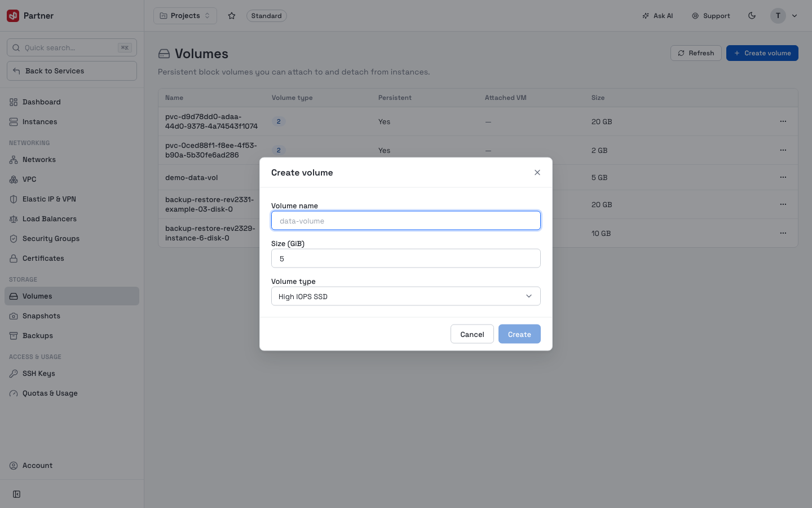Open Load Balancers page
Viewport: 812px width, 508px height.
coord(72,219)
